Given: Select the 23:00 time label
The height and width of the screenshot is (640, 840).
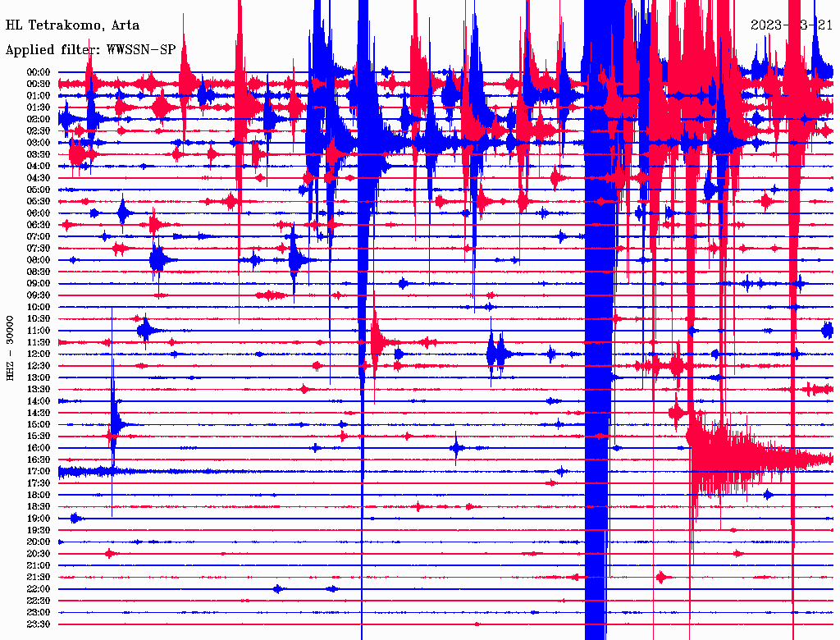Looking at the screenshot, I should point(39,613).
